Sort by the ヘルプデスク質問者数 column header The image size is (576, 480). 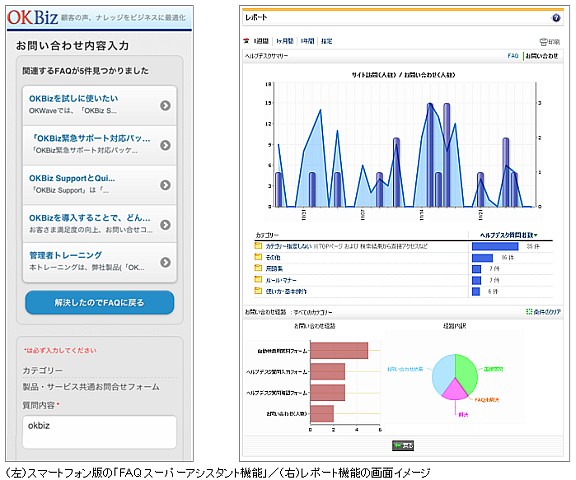(x=509, y=235)
